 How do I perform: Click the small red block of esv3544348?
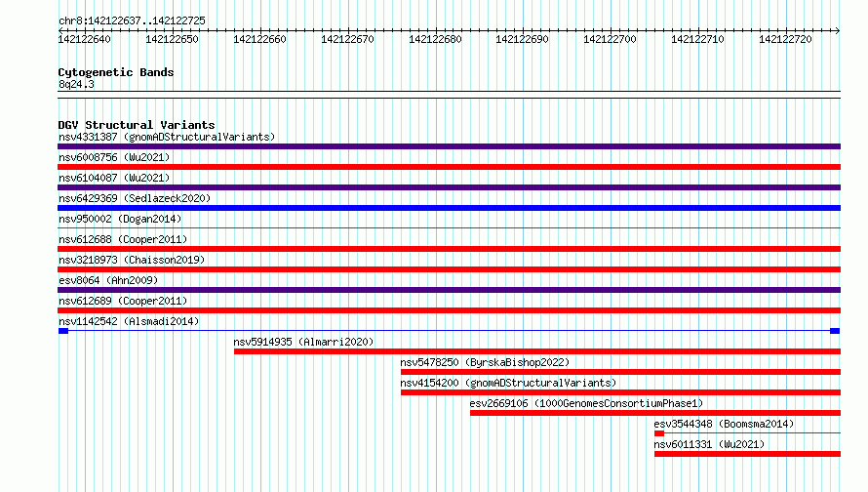tap(659, 433)
